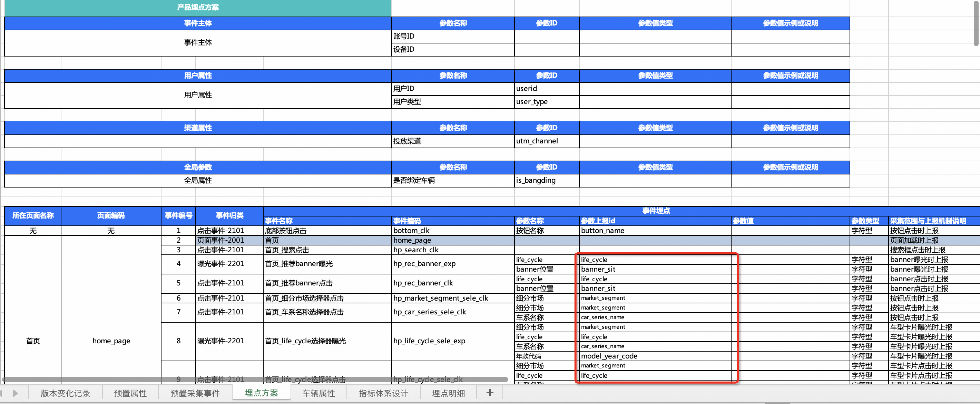This screenshot has width=980, height=404.
Task: Click the button_name cell
Action: pos(655,231)
